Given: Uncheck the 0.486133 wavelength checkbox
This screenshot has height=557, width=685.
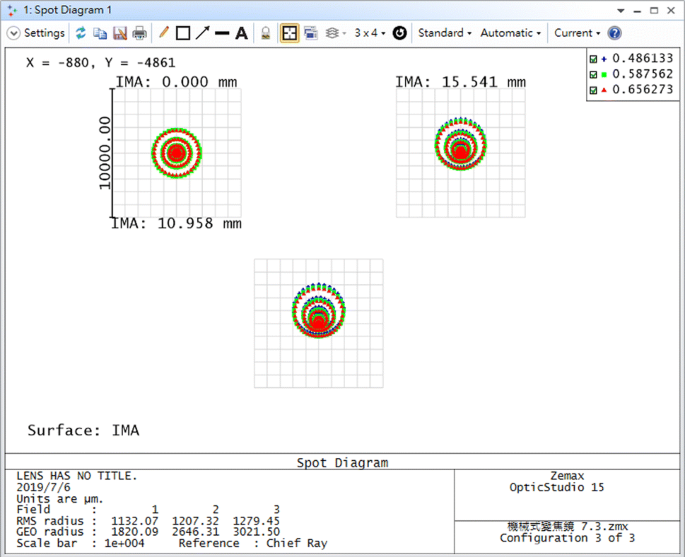Looking at the screenshot, I should pos(593,59).
